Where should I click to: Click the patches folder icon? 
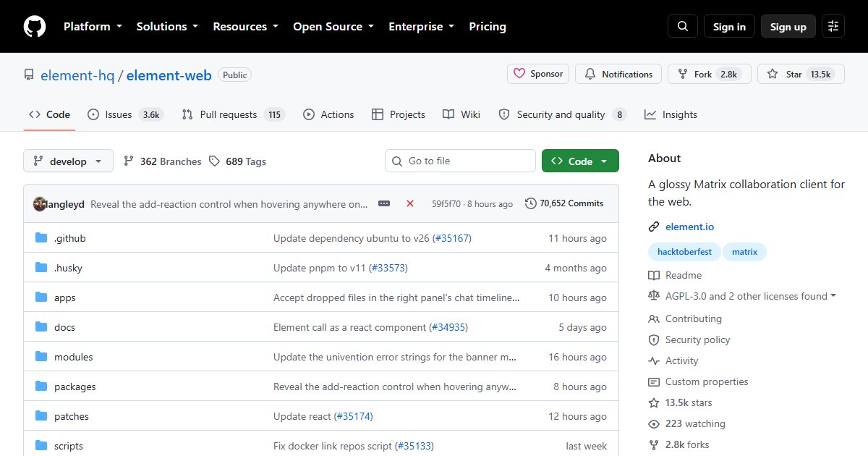[41, 416]
